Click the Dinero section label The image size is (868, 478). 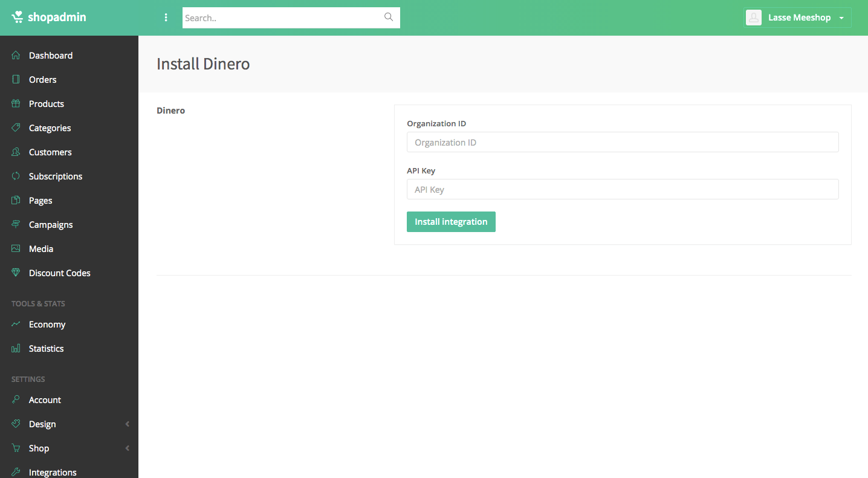click(x=170, y=111)
